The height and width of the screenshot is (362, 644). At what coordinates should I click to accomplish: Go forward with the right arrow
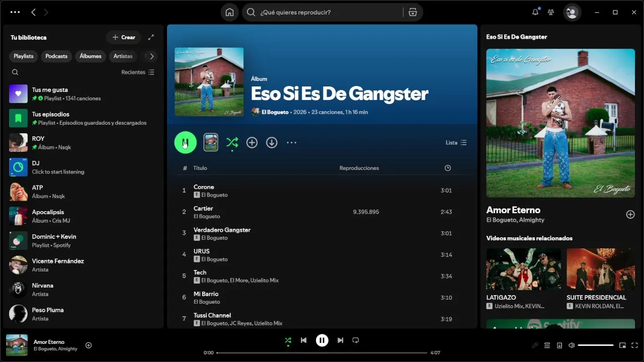pyautogui.click(x=46, y=12)
